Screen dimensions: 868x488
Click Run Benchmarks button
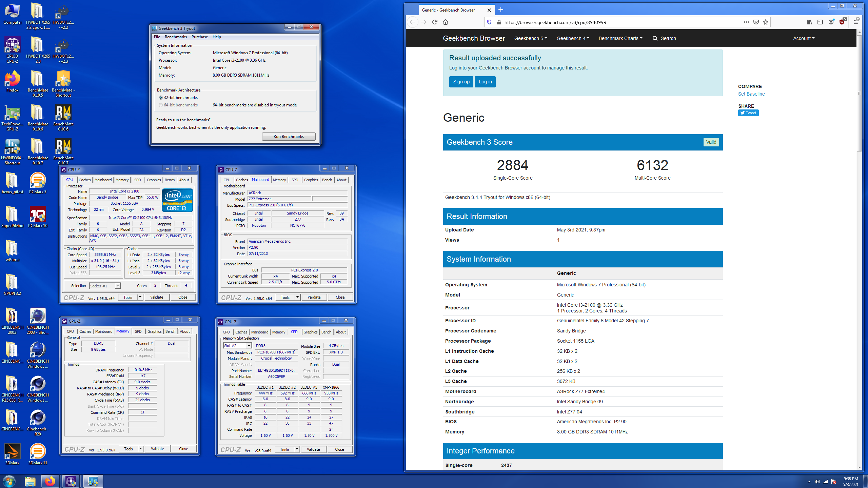pos(289,137)
